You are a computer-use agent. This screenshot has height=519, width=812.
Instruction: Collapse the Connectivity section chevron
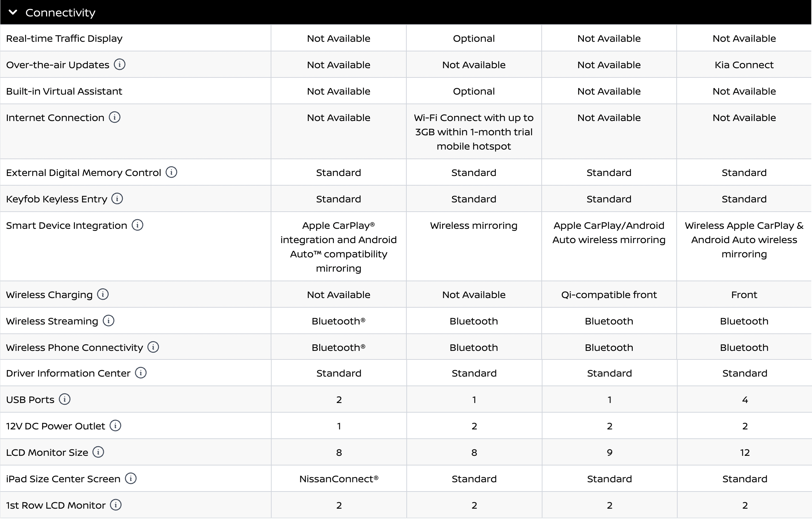tap(13, 12)
